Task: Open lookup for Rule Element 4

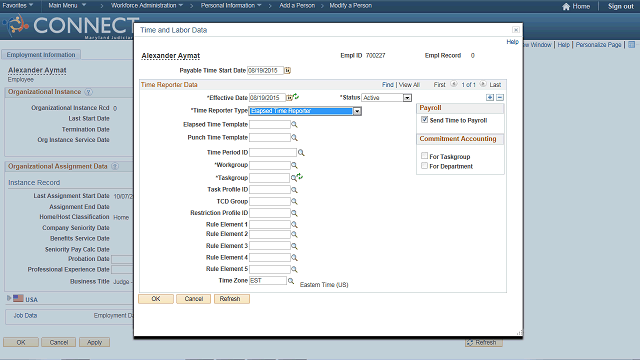Action: [x=294, y=258]
